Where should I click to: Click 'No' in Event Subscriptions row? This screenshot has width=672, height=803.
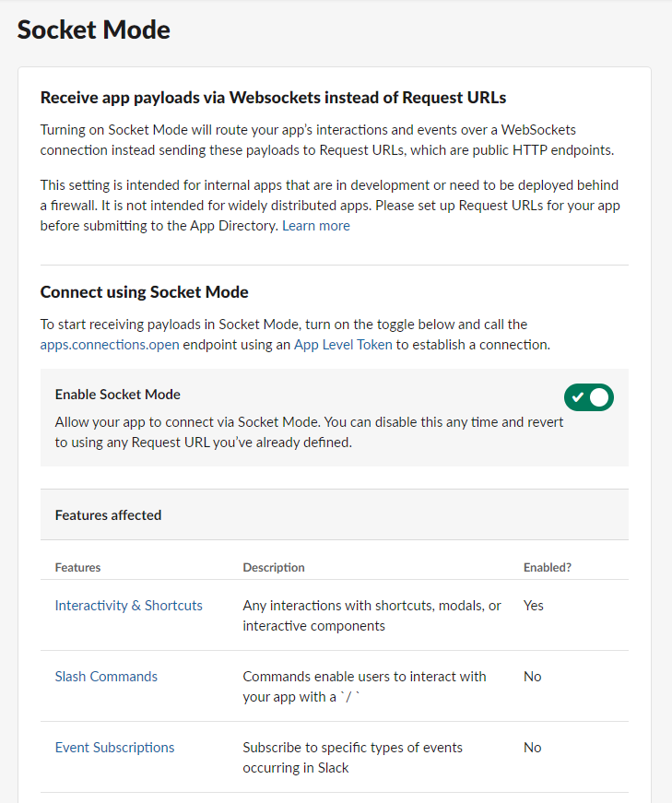point(532,748)
